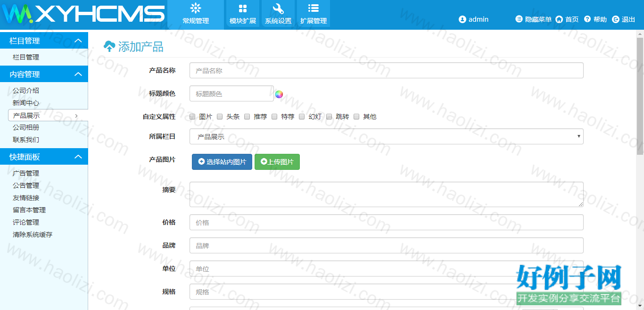The height and width of the screenshot is (310, 644).
Task: Click 退出 to log out
Action: (628, 19)
